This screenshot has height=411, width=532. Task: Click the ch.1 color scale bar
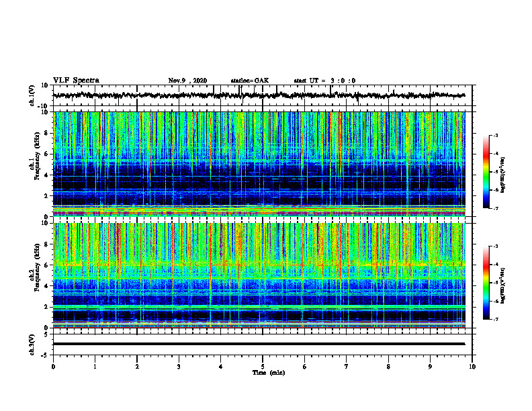pyautogui.click(x=486, y=172)
